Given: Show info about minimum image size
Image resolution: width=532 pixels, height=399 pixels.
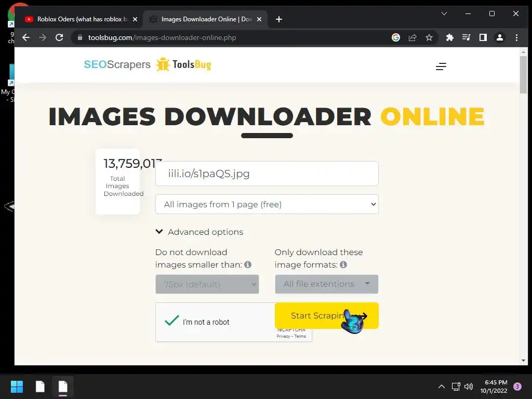Looking at the screenshot, I should (x=248, y=264).
